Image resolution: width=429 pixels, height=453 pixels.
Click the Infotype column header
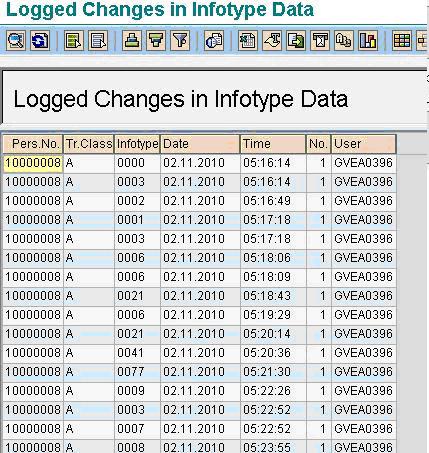pyautogui.click(x=137, y=144)
